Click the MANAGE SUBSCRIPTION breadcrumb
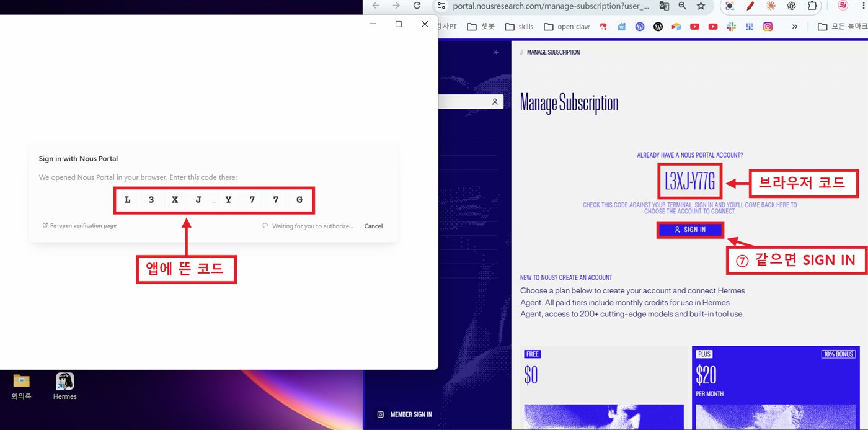The width and height of the screenshot is (868, 430). point(553,52)
